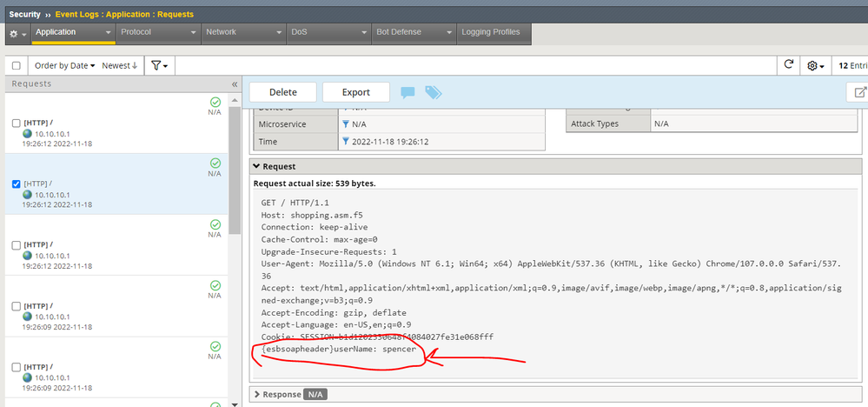Toggle the select-all requests checkbox
Image resolution: width=868 pixels, height=407 pixels.
[x=16, y=65]
